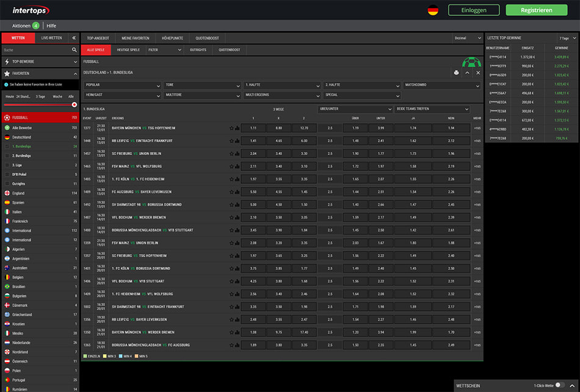This screenshot has width=580, height=392.
Task: Star the FC Augsburg vs Bayer Leverkusen match
Action: click(231, 192)
